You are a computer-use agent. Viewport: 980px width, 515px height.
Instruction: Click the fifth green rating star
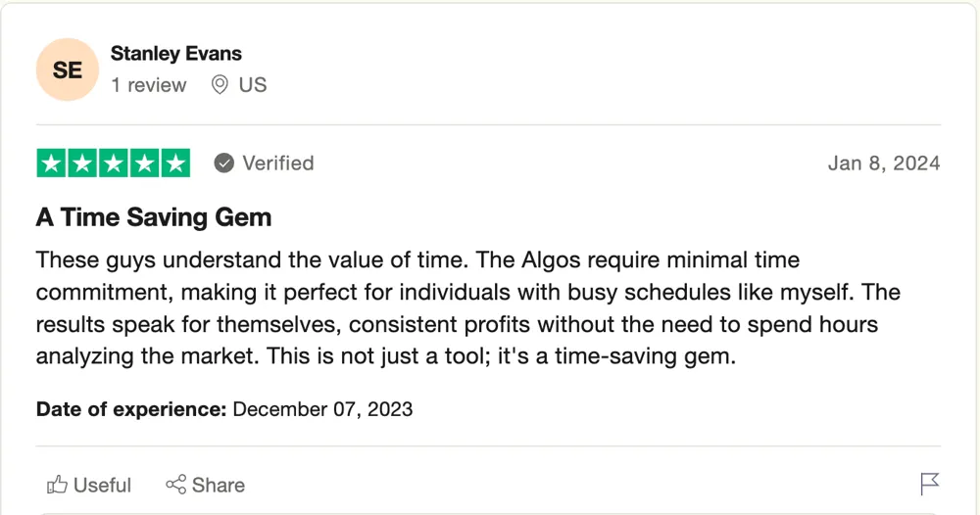tap(175, 163)
